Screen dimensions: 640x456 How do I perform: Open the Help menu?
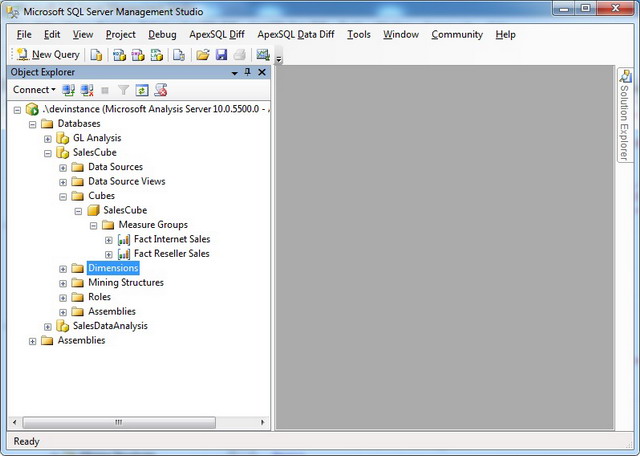tap(505, 35)
